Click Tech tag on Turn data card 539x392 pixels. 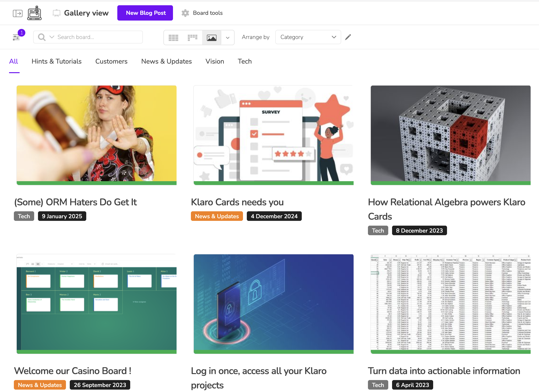pos(378,385)
